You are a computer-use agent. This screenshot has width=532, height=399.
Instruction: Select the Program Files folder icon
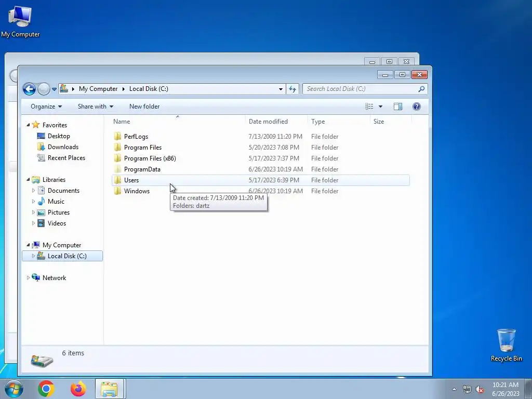click(x=117, y=147)
